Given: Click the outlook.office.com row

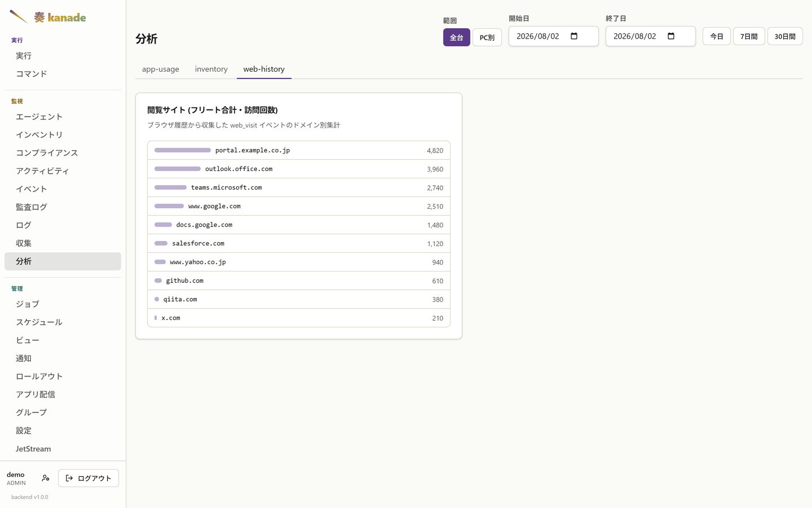Looking at the screenshot, I should 299,169.
